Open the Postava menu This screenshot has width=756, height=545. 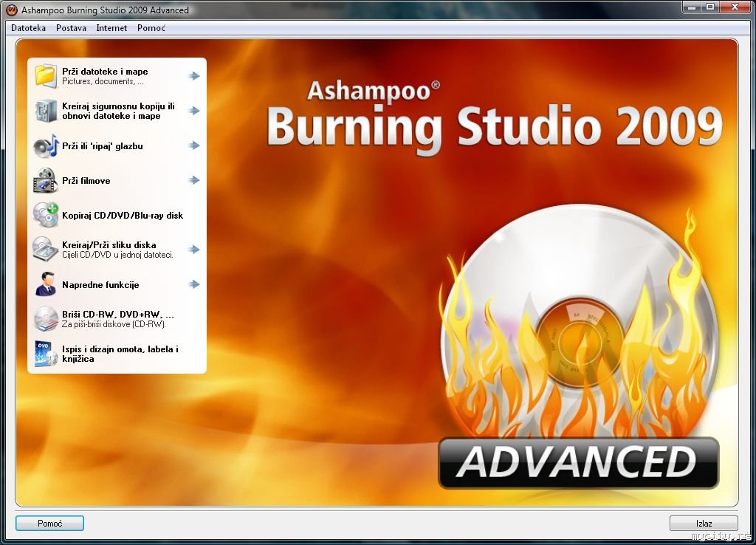(x=71, y=28)
